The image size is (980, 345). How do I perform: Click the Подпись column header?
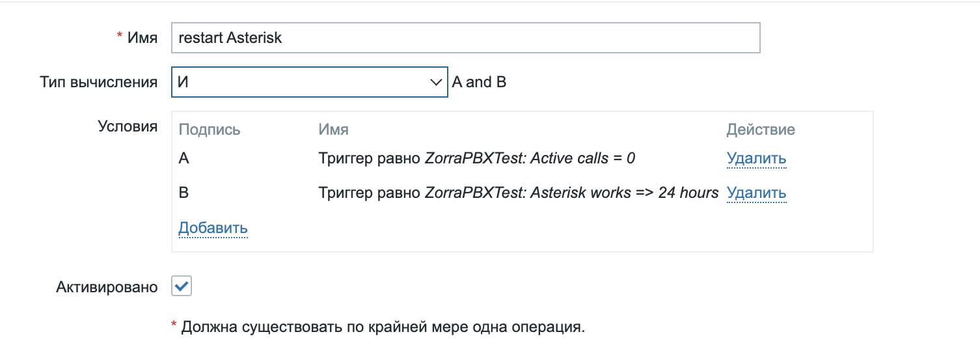click(x=210, y=130)
